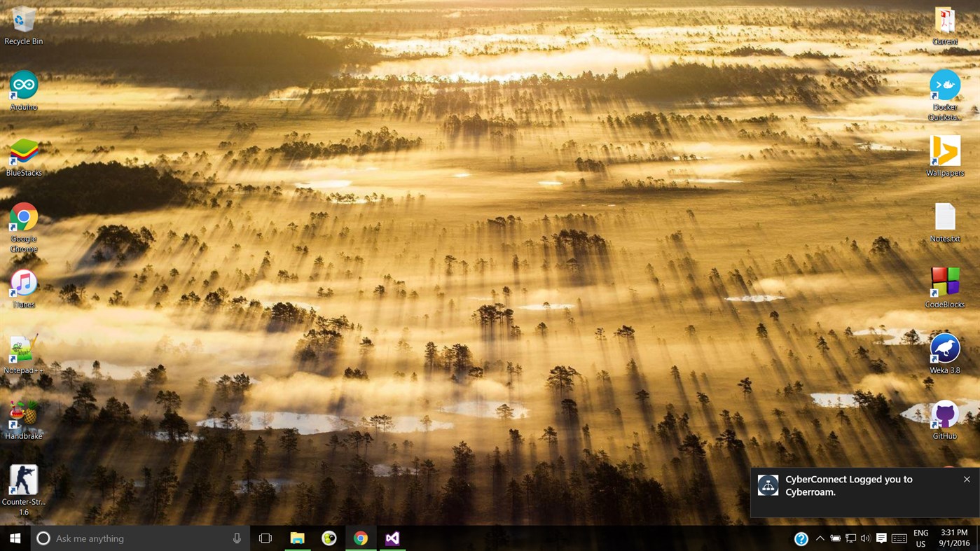Click the Cortana circle icon
The width and height of the screenshot is (980, 551).
(43, 538)
